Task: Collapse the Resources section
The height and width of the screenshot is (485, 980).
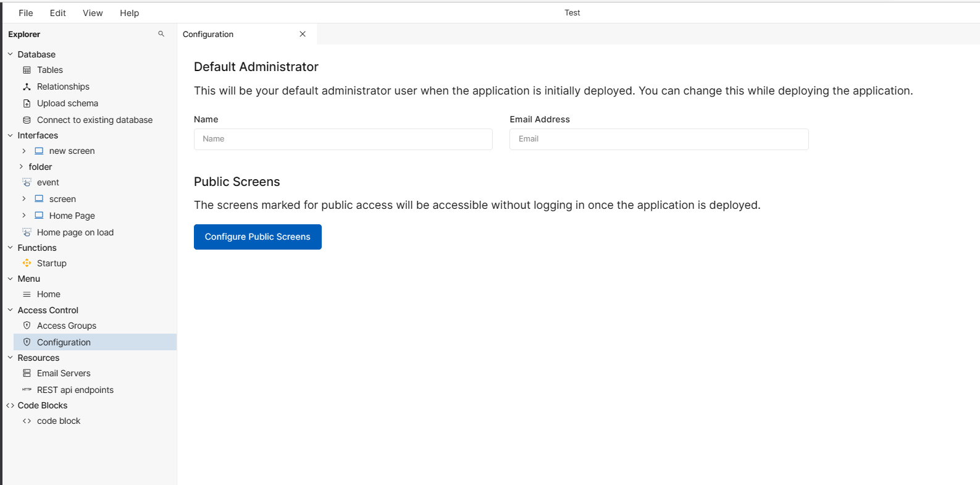Action: (x=10, y=358)
